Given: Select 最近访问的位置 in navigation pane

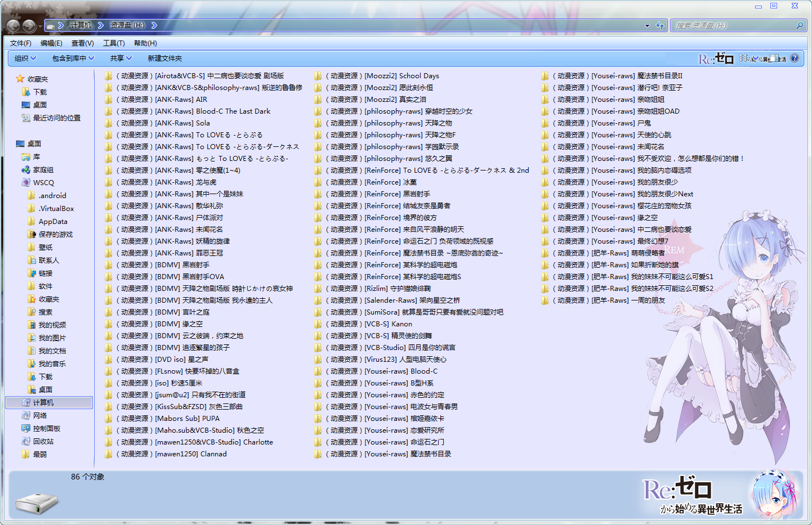Looking at the screenshot, I should click(51, 118).
